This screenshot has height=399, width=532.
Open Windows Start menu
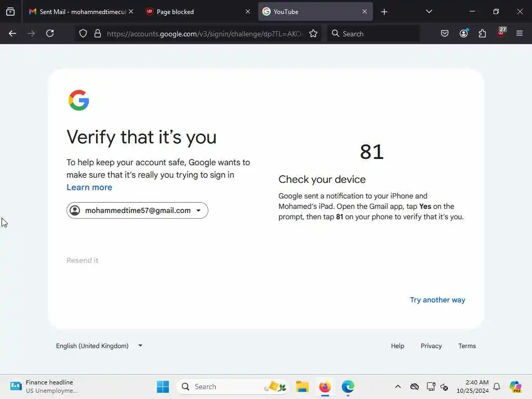163,387
